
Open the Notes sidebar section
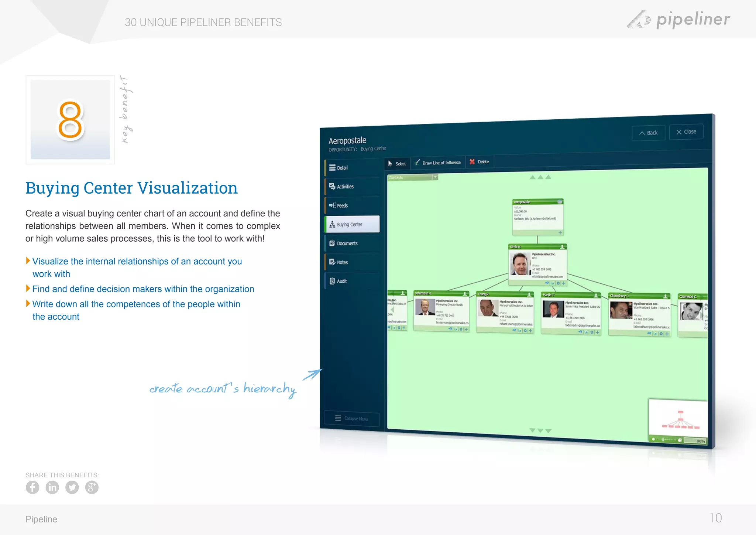pyautogui.click(x=353, y=262)
